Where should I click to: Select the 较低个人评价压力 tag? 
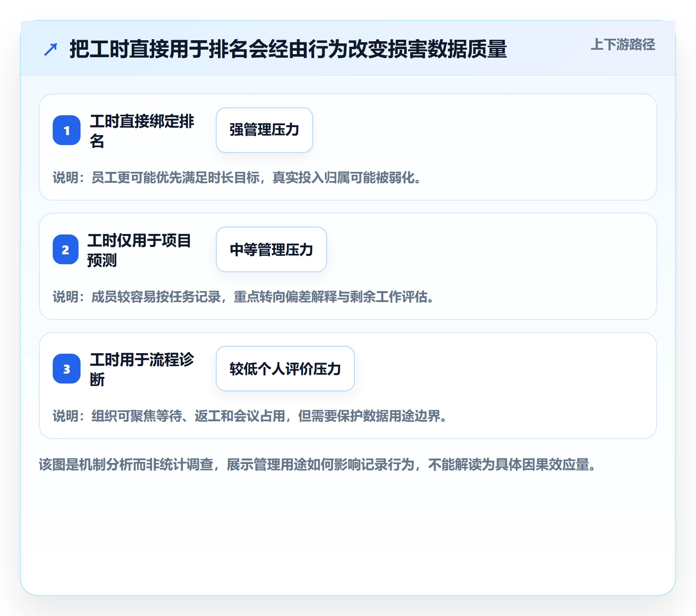285,369
